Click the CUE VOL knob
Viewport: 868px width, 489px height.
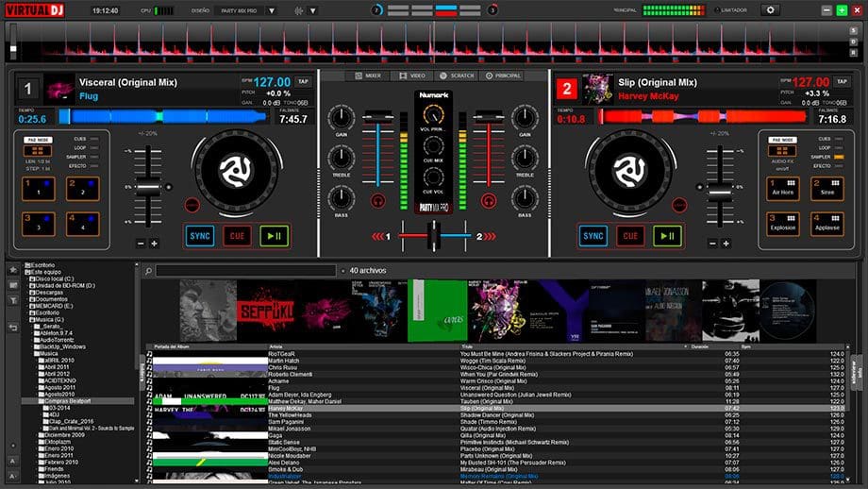tap(433, 177)
